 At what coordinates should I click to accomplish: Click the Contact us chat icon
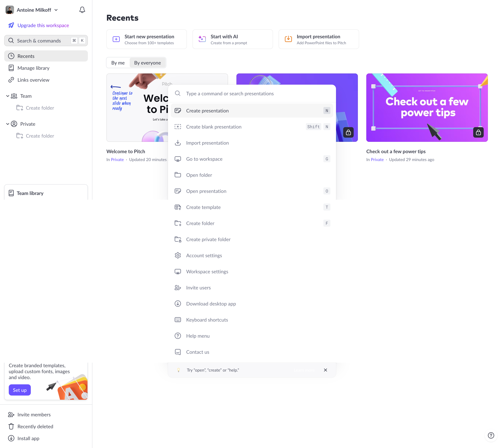178,352
